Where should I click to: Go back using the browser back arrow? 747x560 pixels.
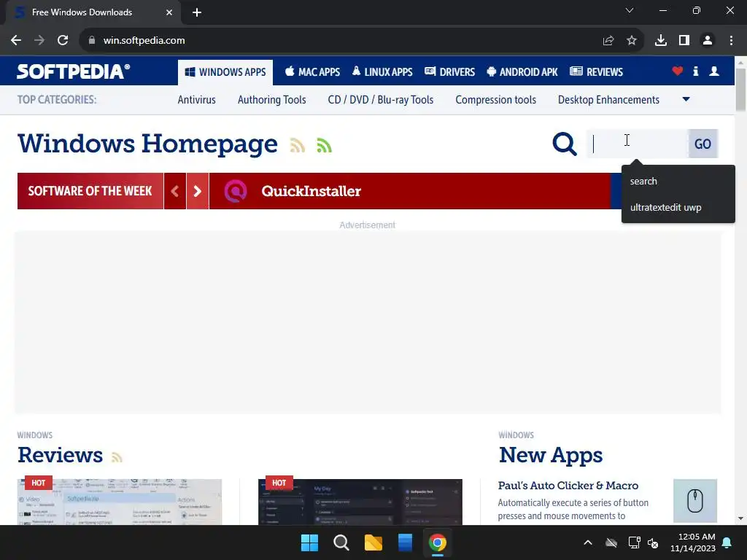[16, 41]
